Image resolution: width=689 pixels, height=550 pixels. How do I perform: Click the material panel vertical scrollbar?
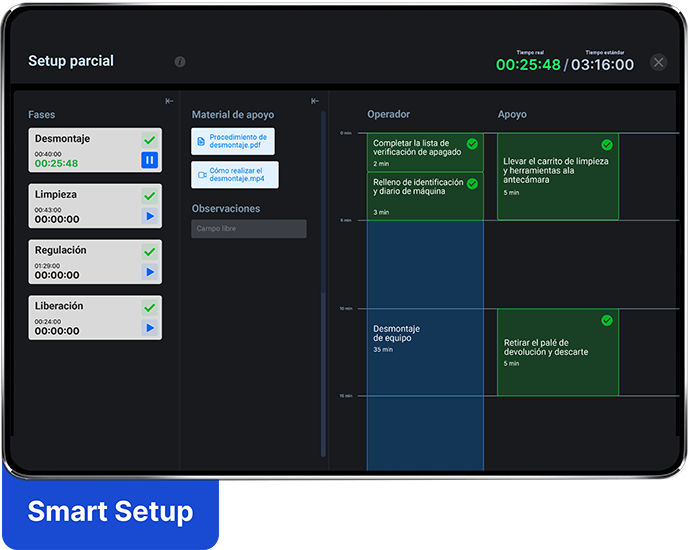[x=323, y=280]
